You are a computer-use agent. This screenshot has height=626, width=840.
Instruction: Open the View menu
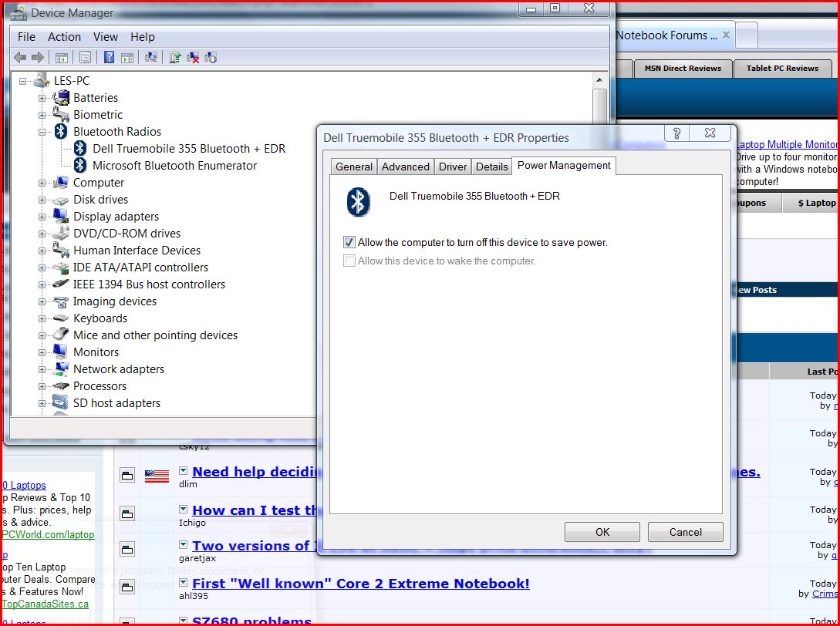click(x=106, y=36)
